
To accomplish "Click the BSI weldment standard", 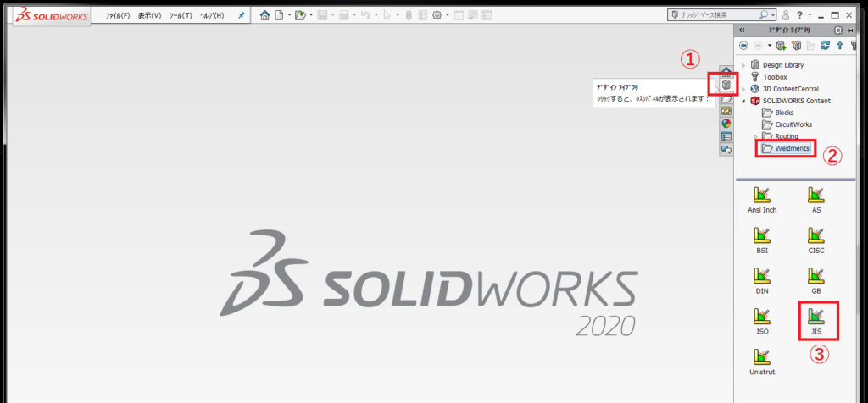I will 762,240.
